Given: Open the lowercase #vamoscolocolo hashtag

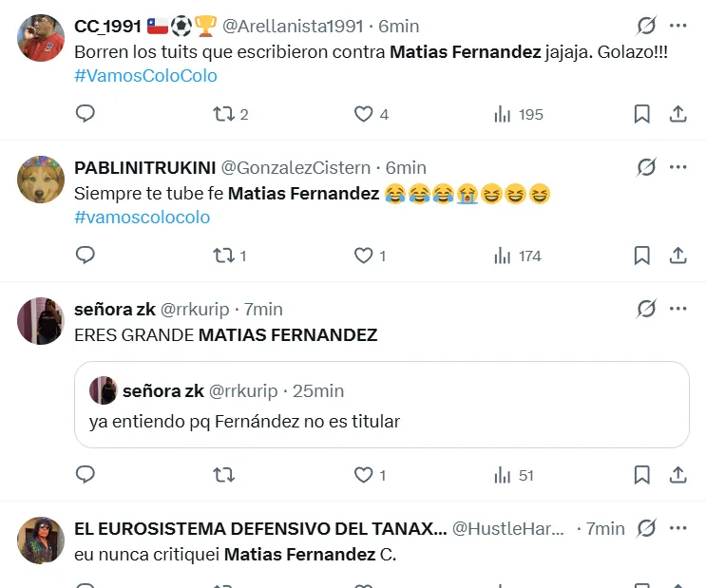Looking at the screenshot, I should (x=142, y=217).
